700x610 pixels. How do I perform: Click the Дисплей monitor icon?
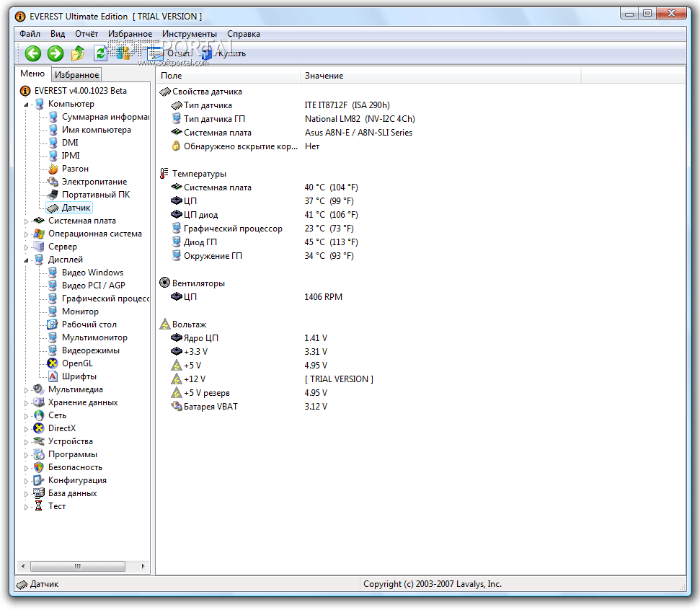(x=39, y=260)
